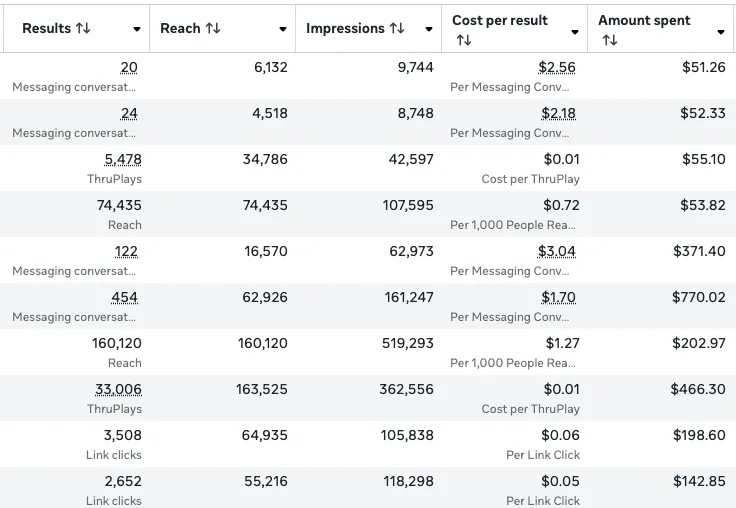
Task: Sort by the Reach column arrows
Action: pos(213,28)
